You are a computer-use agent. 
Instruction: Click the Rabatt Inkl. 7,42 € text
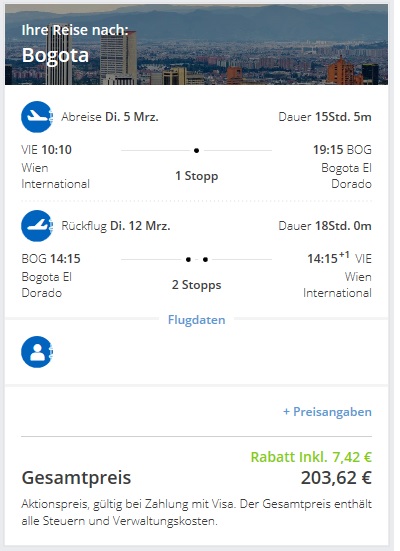click(x=311, y=457)
